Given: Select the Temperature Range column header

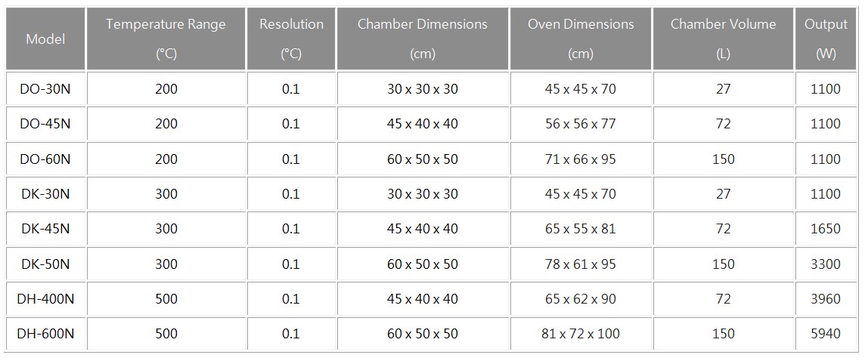Looking at the screenshot, I should [x=166, y=39].
